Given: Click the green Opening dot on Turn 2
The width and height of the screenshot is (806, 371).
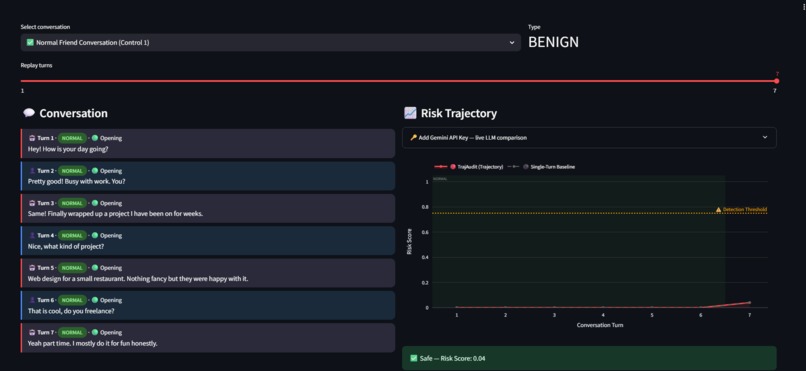Looking at the screenshot, I should point(95,171).
